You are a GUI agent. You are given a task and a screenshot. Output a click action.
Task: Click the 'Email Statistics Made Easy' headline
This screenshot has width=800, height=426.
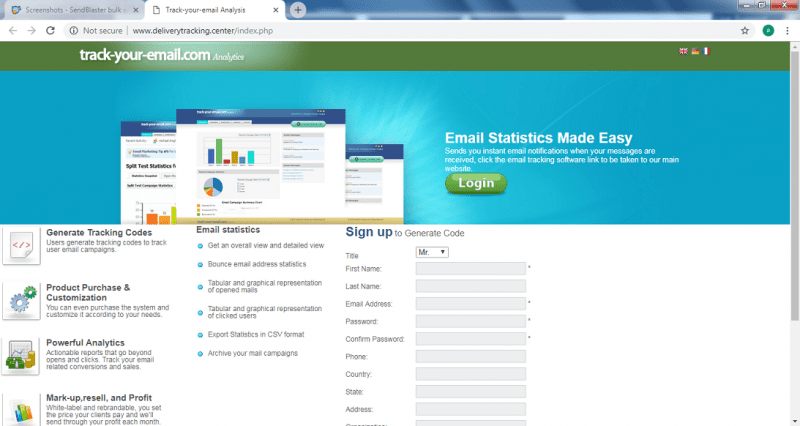click(538, 138)
